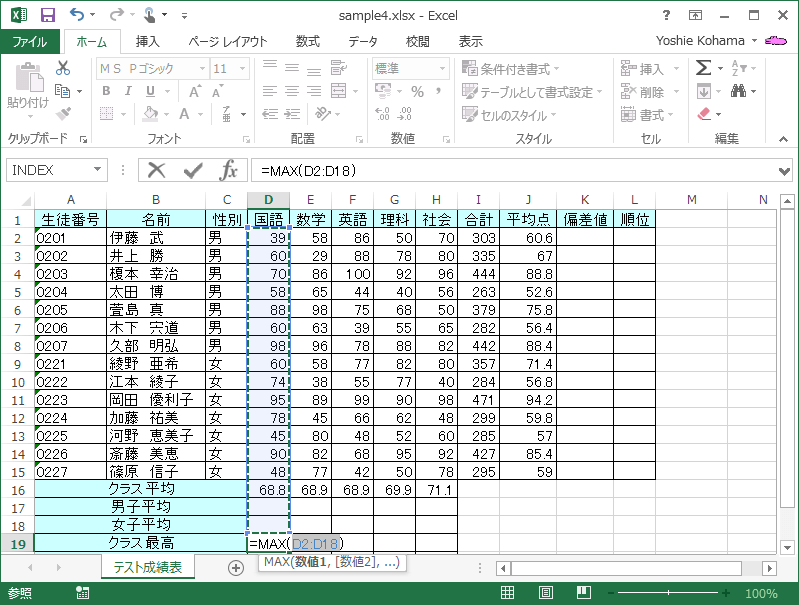Click the accounting currency format icon
The image size is (799, 605).
[x=383, y=91]
